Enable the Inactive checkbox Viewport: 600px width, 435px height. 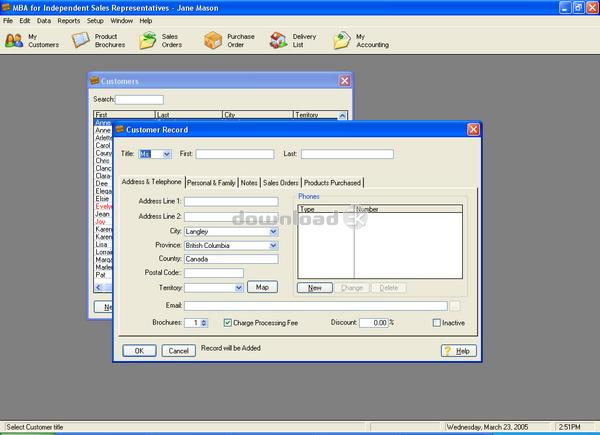(x=437, y=323)
